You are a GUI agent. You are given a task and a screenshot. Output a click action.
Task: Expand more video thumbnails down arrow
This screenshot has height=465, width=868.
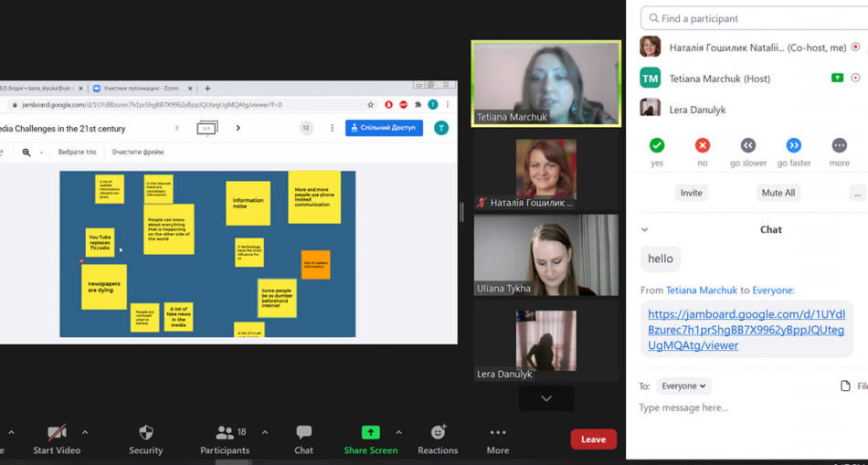coord(545,398)
